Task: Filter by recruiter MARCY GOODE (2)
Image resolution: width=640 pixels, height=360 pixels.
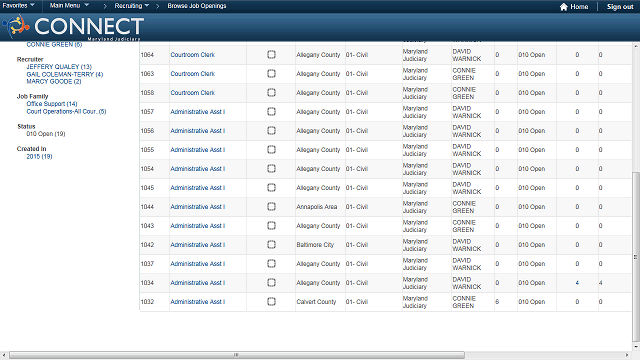Action: (x=54, y=82)
